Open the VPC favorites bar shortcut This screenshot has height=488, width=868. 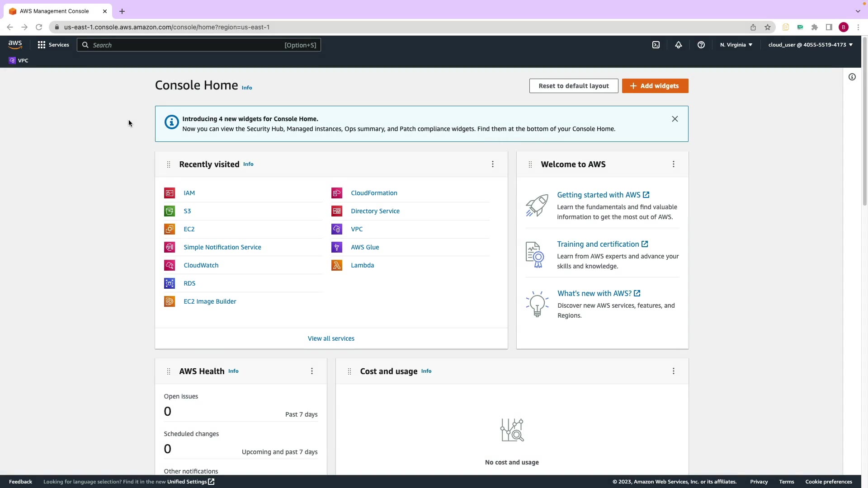point(19,61)
